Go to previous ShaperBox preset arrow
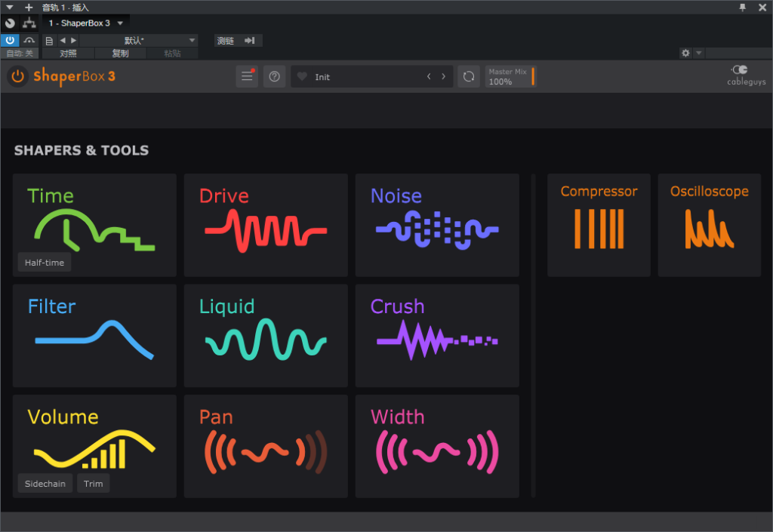Image resolution: width=773 pixels, height=532 pixels. [x=429, y=76]
